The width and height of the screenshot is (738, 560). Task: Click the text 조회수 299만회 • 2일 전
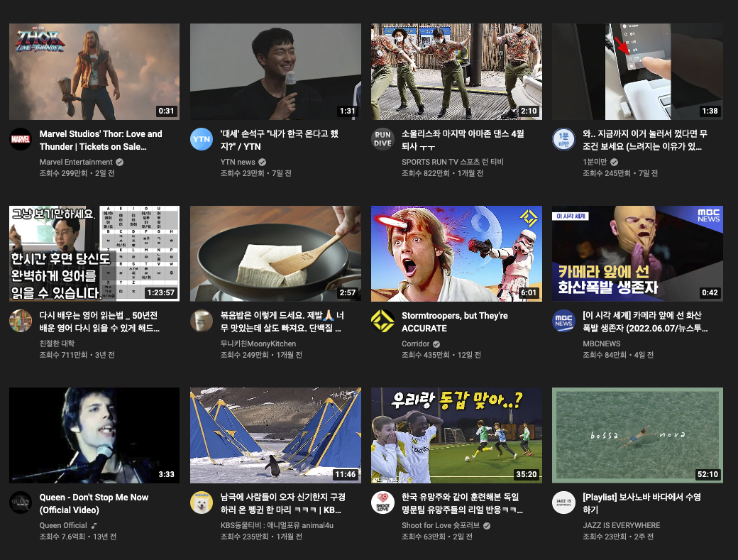coord(77,173)
